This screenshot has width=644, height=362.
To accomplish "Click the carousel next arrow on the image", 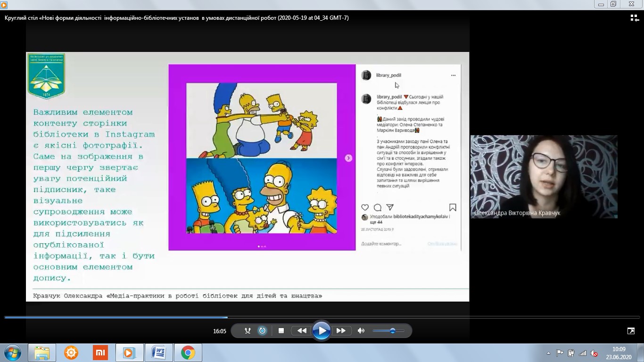I will coord(348,158).
